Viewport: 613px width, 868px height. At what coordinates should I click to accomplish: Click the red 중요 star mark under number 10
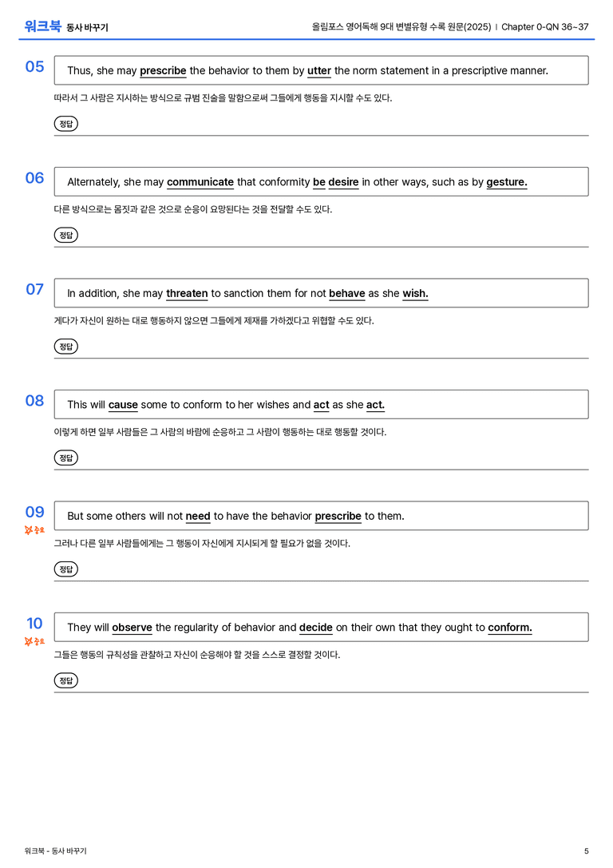pos(34,641)
